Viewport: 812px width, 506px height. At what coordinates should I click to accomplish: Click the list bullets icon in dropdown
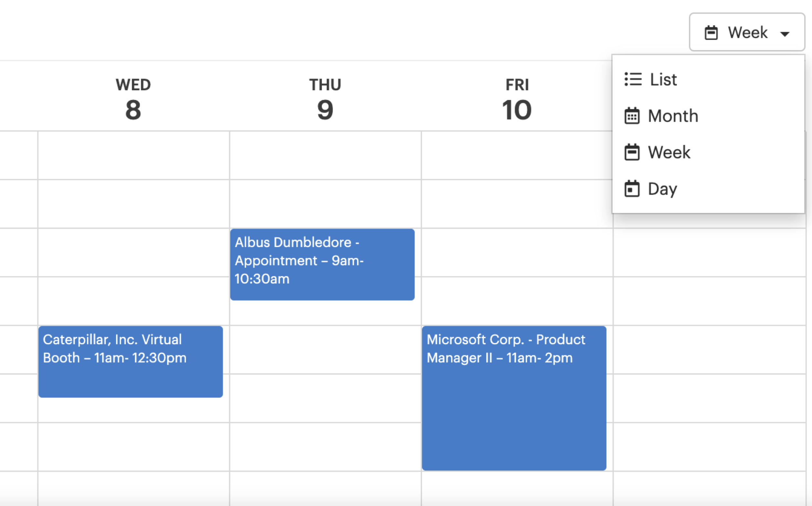click(633, 79)
